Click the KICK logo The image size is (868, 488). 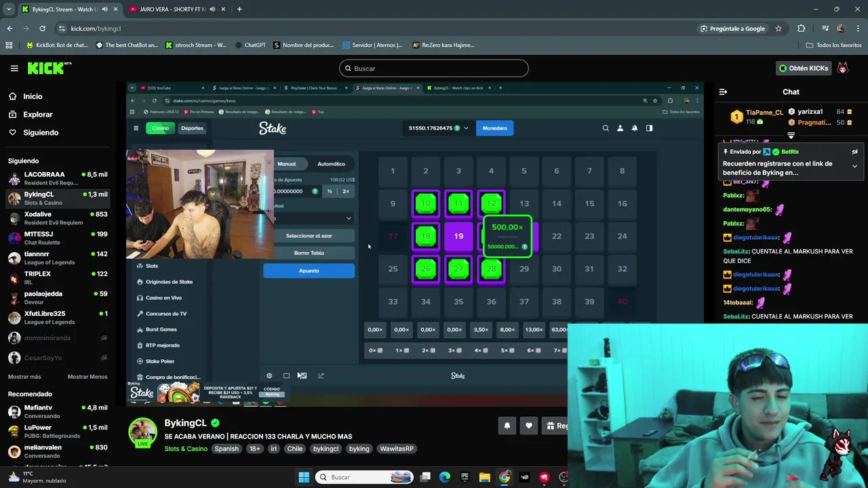[49, 68]
